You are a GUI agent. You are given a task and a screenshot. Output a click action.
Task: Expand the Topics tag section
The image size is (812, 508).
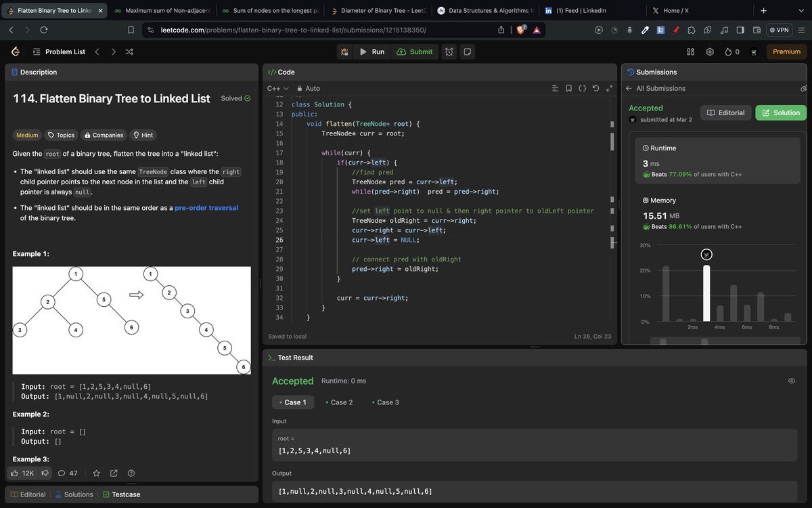(60, 135)
